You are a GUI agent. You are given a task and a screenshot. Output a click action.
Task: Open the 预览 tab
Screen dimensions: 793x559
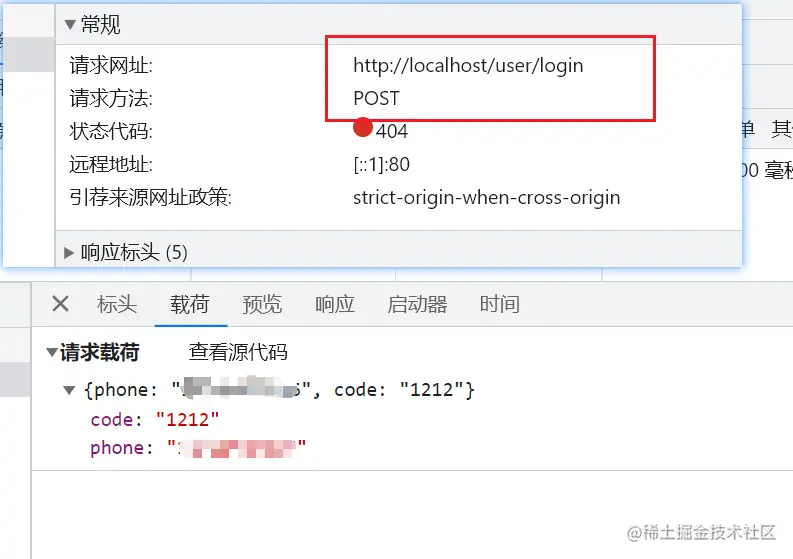coord(262,305)
